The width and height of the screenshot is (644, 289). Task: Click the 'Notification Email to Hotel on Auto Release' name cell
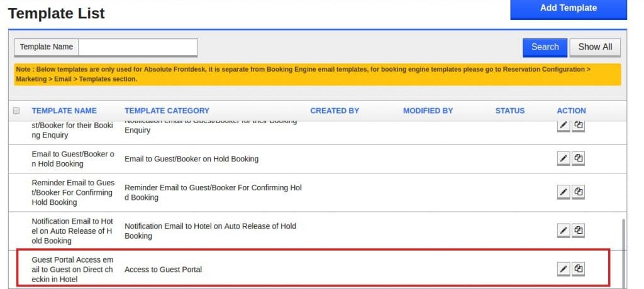tap(72, 231)
